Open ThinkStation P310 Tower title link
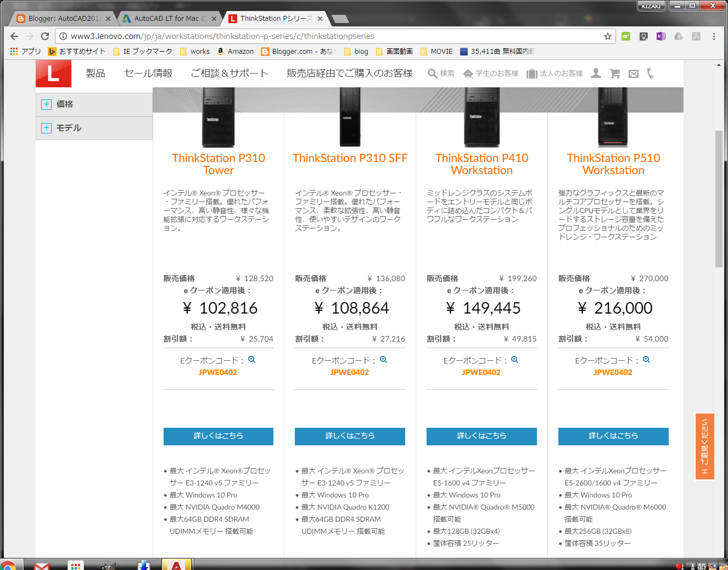The image size is (728, 570). 219,164
